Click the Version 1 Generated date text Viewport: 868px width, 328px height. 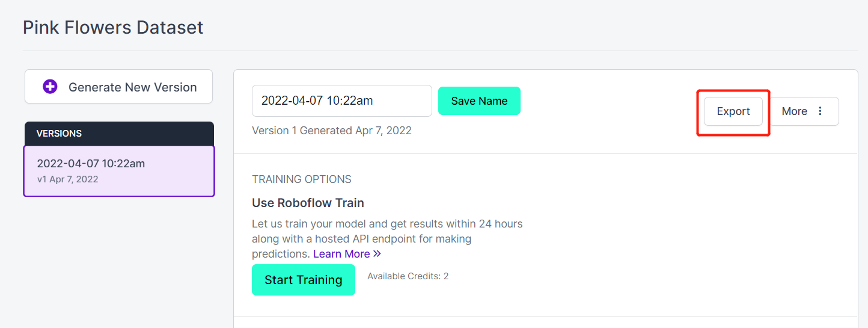pyautogui.click(x=332, y=131)
